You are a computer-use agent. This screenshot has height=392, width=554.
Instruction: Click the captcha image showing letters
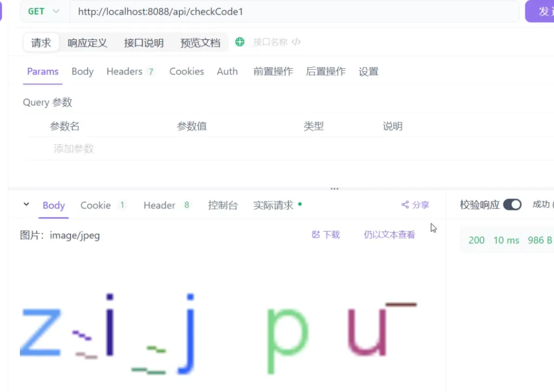[216, 324]
